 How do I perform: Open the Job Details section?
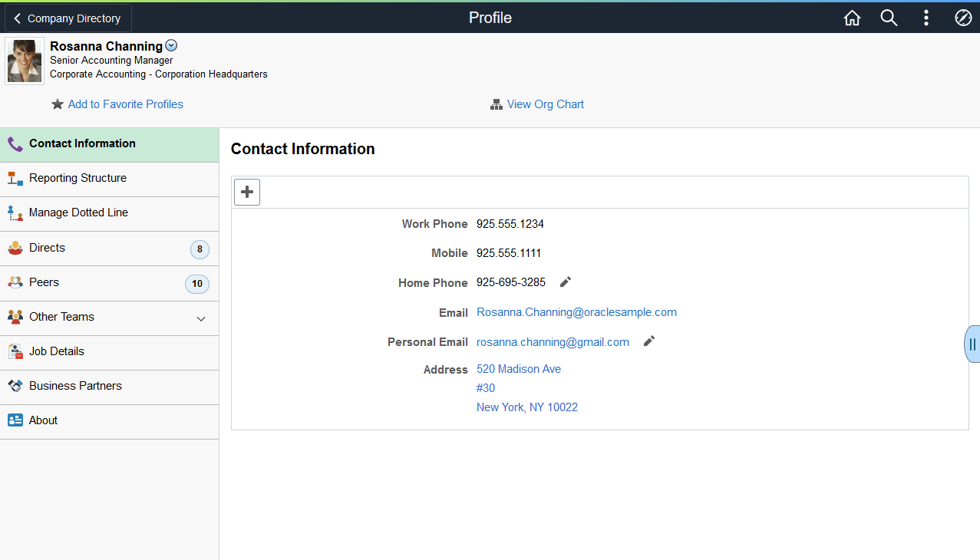[x=110, y=353]
